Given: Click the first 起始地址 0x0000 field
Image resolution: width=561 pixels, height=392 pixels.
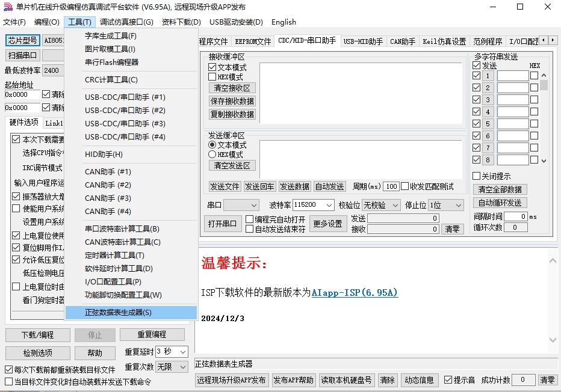Looking at the screenshot, I should coord(22,95).
